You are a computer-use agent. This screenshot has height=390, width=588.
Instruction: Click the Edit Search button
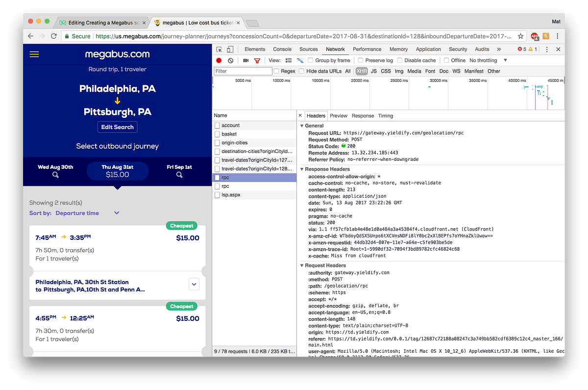tap(117, 127)
